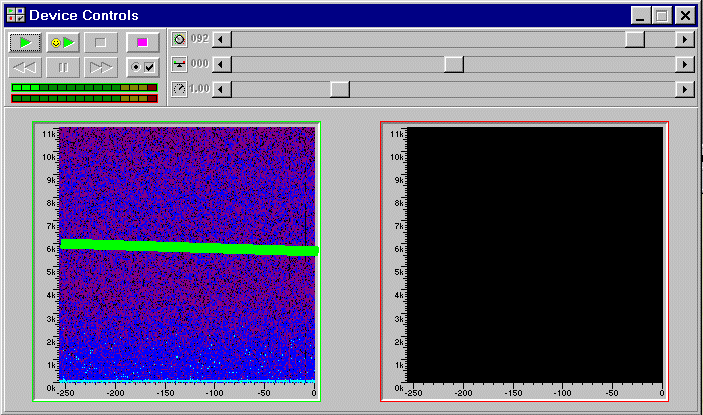Start playback with the green play button
The image size is (703, 415).
pos(25,43)
